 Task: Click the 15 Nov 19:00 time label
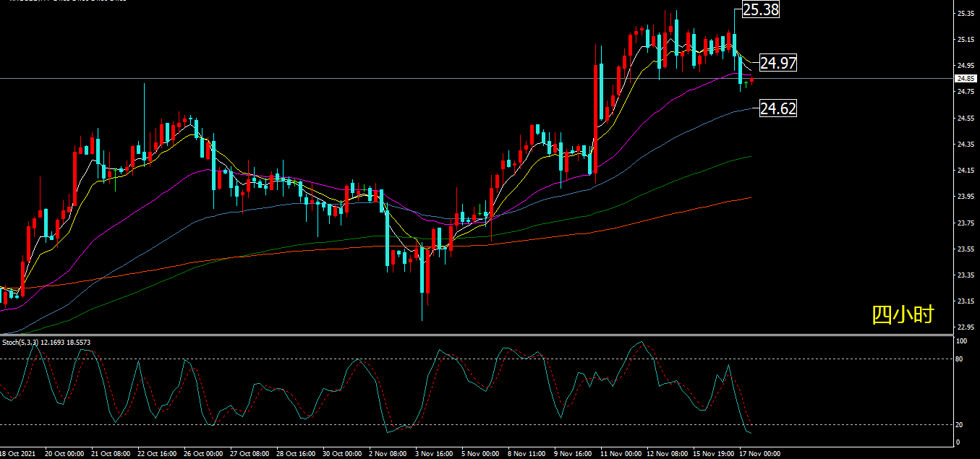(x=713, y=453)
